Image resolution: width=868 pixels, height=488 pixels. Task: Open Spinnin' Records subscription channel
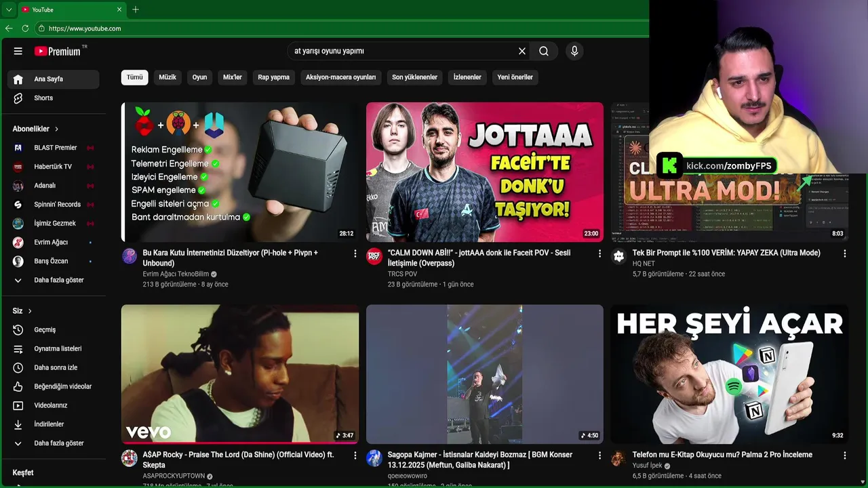(x=53, y=205)
